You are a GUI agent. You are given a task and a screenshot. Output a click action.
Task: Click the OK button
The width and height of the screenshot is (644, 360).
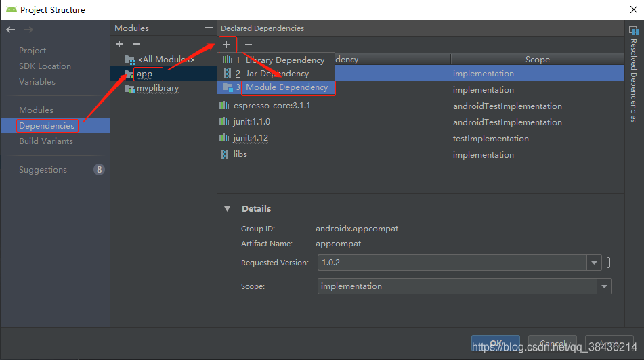coord(496,344)
